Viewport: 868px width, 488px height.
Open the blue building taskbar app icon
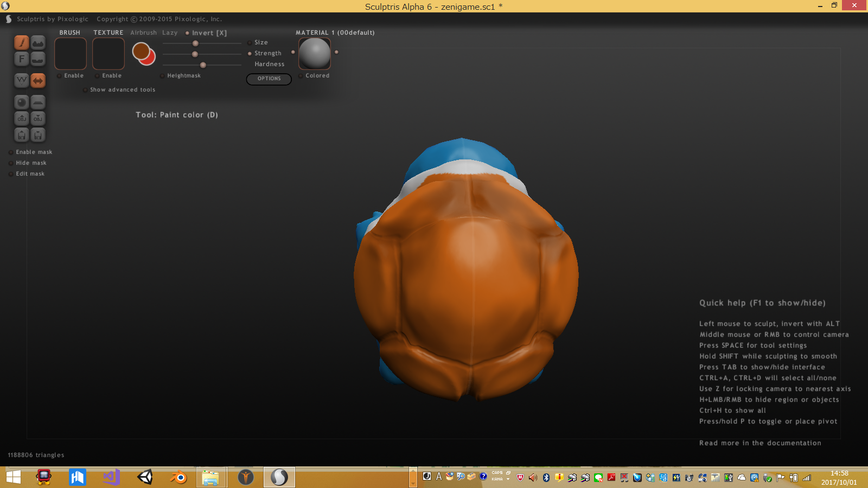78,477
